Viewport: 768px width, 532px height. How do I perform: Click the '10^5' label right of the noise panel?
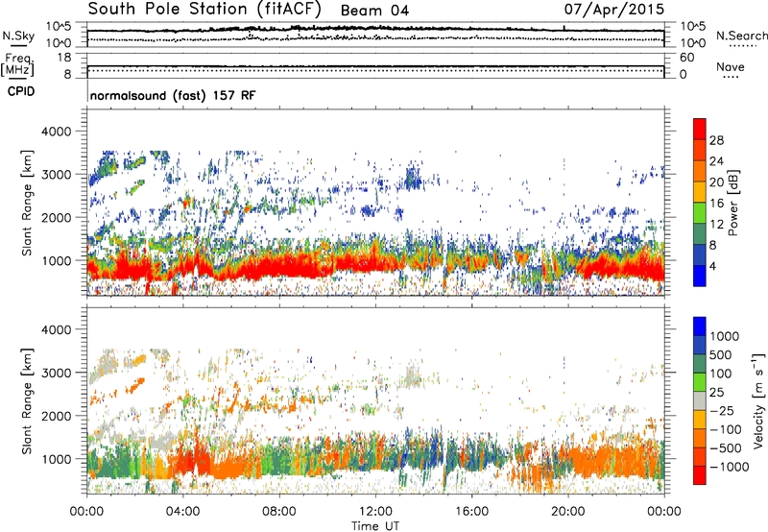[693, 27]
